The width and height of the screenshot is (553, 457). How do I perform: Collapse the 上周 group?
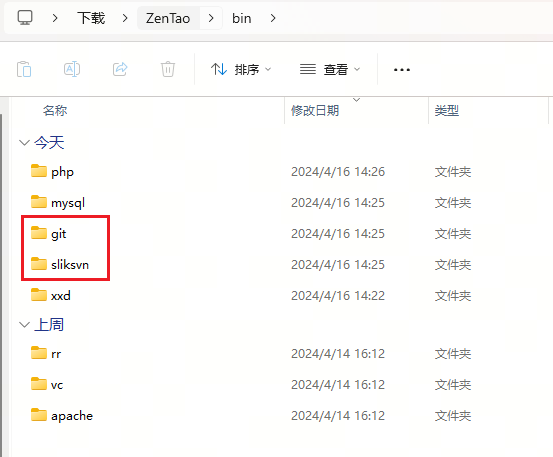[x=24, y=324]
